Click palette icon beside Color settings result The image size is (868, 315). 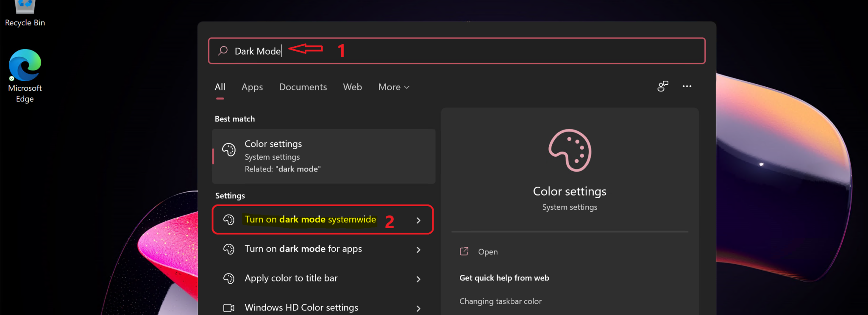[x=229, y=149]
